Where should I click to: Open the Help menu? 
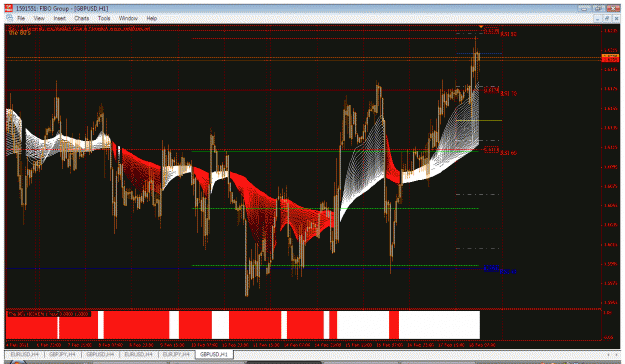coord(151,18)
